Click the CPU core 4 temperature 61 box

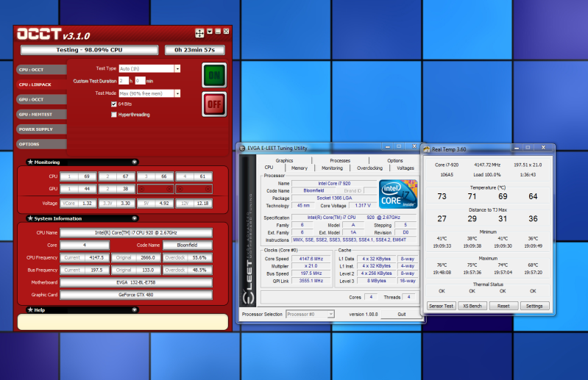pos(194,176)
